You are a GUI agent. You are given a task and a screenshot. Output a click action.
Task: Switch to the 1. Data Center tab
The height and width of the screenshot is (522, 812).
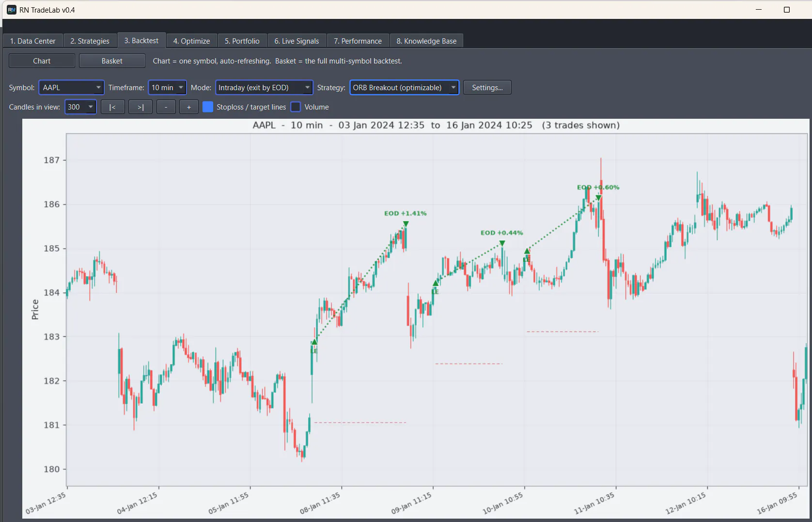[33, 41]
